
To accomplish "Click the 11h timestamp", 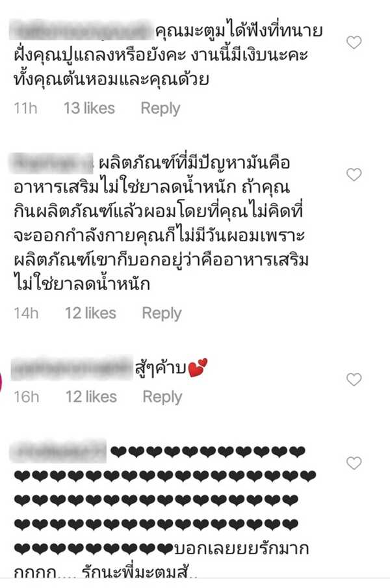I will 25,109.
